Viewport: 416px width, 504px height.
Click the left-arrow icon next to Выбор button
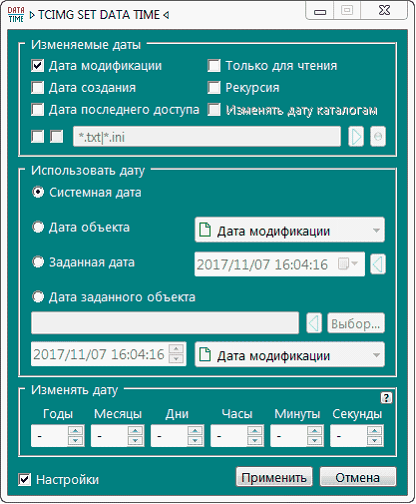(x=314, y=323)
